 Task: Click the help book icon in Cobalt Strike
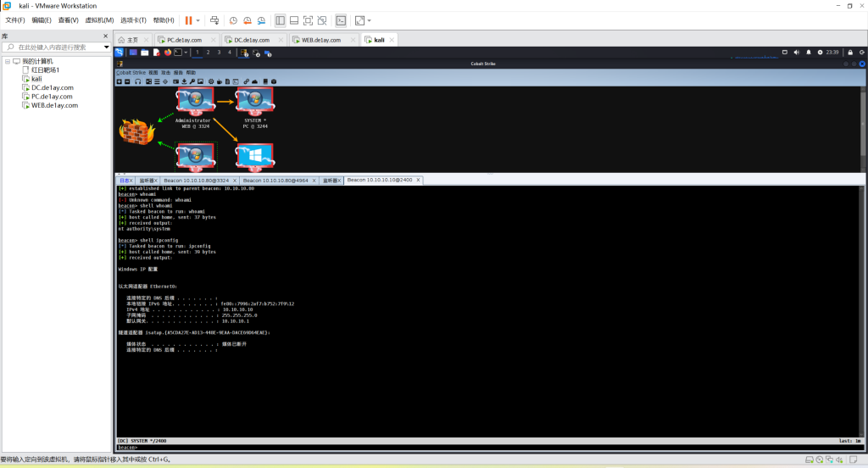tap(265, 81)
